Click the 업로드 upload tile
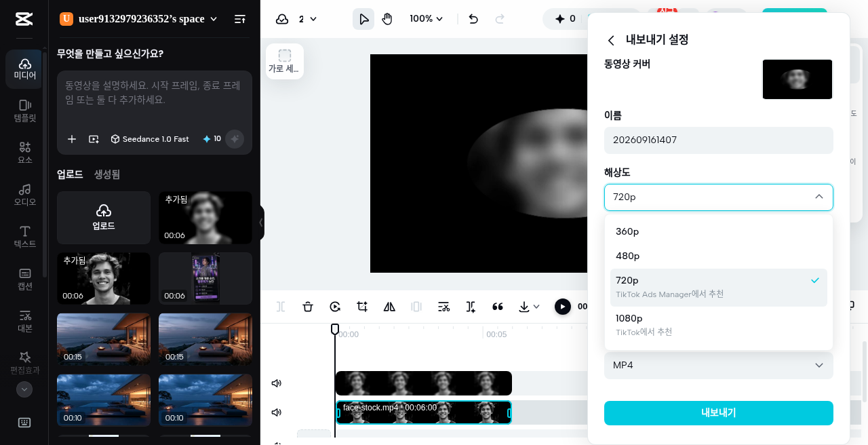 point(104,218)
